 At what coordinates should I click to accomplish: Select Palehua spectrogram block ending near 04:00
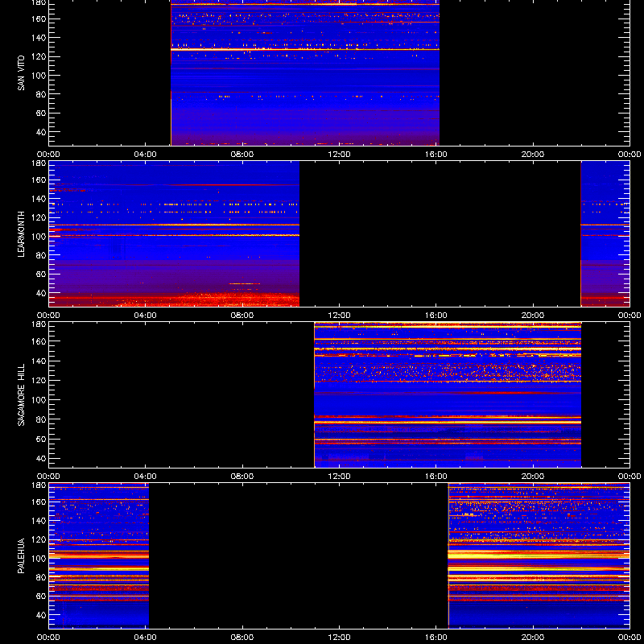point(98,555)
